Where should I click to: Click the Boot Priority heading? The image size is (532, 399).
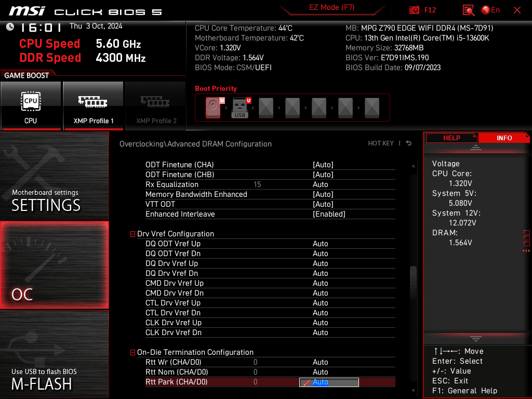coord(216,88)
